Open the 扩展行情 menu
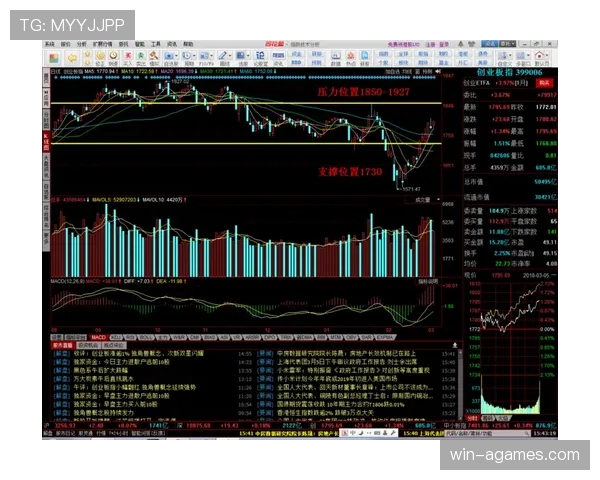600x480 pixels. (x=102, y=45)
